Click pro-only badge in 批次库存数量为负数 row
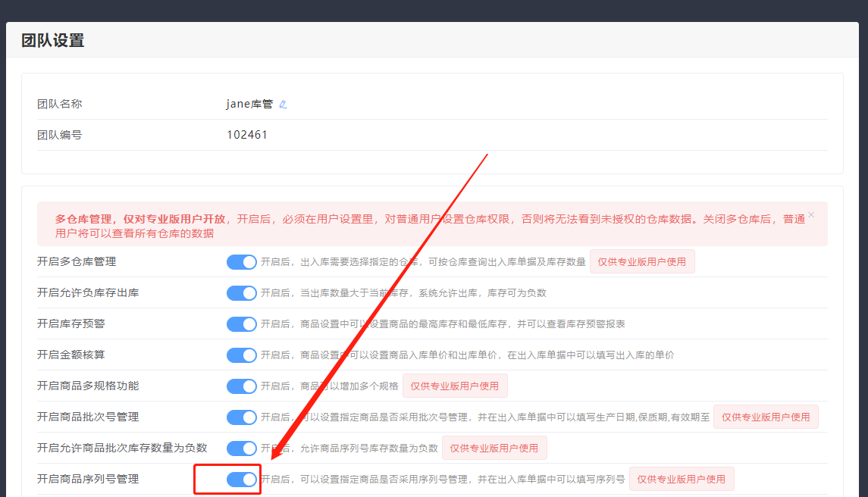The image size is (868, 497). coord(494,449)
